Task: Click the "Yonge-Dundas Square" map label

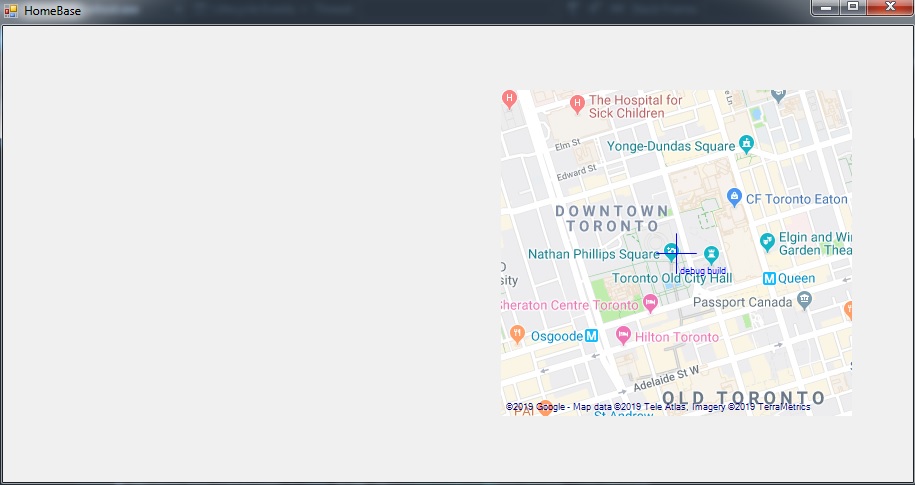Action: coord(671,146)
